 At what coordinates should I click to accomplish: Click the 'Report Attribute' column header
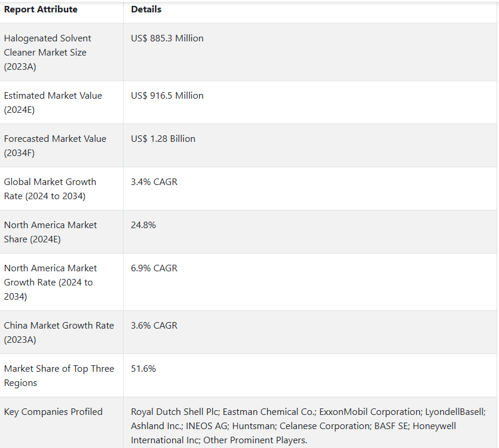click(41, 9)
